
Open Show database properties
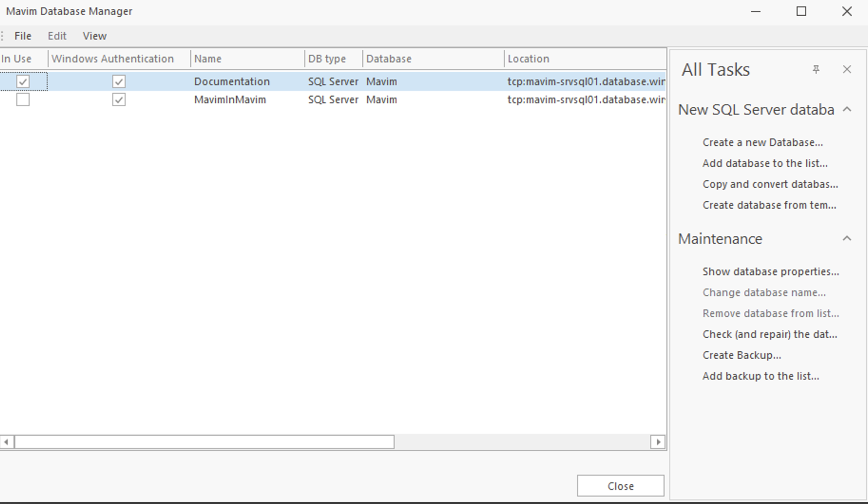(770, 272)
